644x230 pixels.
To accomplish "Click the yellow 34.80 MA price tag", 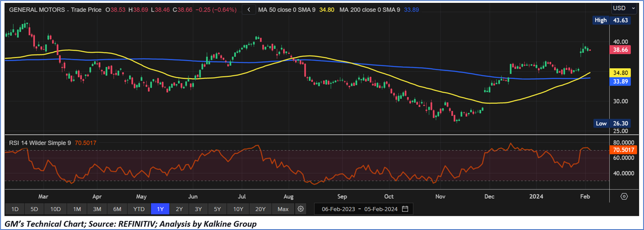I will tap(620, 73).
